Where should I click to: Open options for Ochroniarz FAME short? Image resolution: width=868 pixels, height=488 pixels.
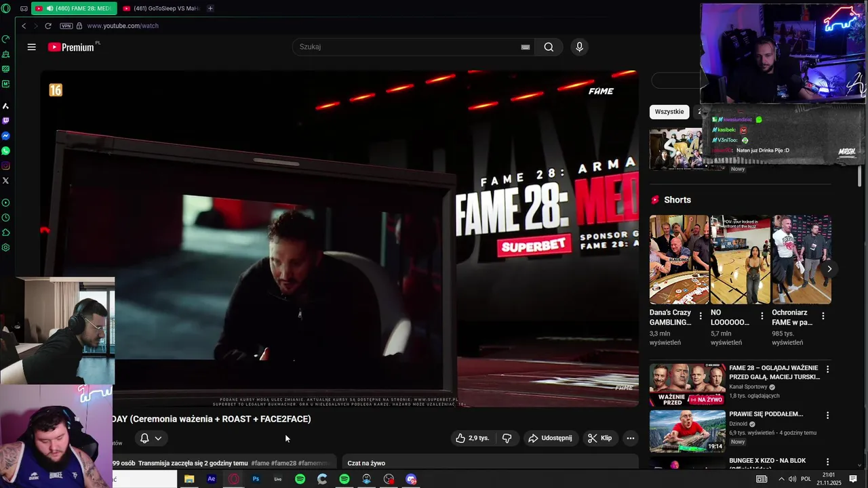pos(823,316)
